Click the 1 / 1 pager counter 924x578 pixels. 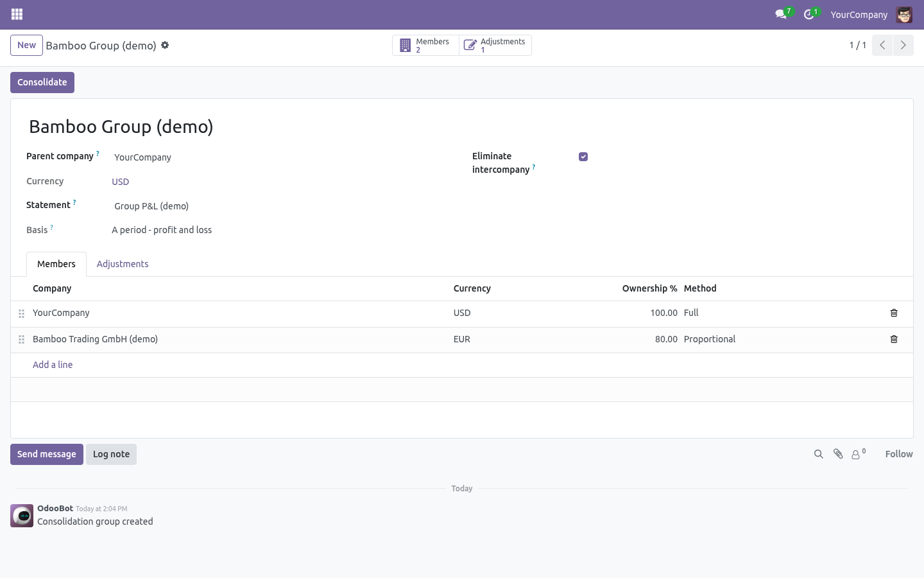click(858, 45)
